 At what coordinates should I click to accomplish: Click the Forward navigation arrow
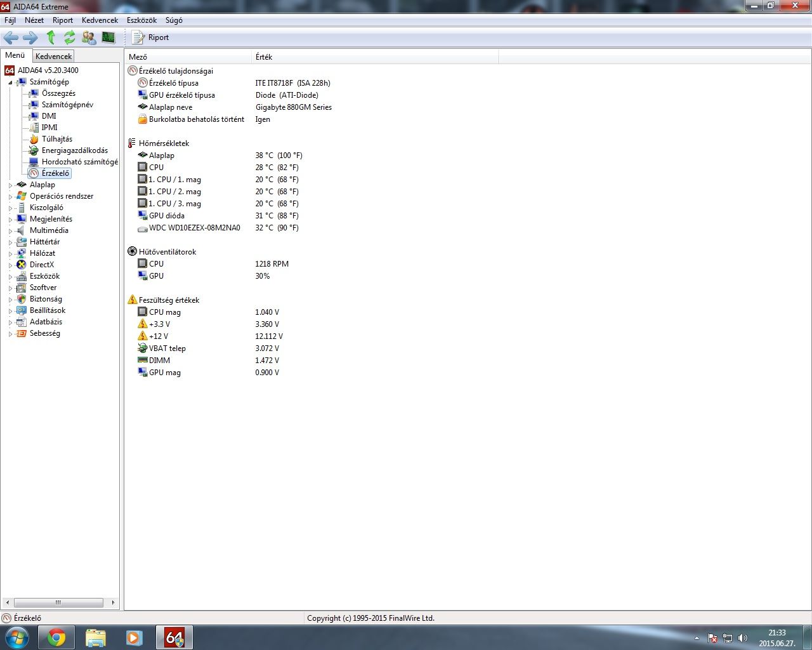coord(30,37)
